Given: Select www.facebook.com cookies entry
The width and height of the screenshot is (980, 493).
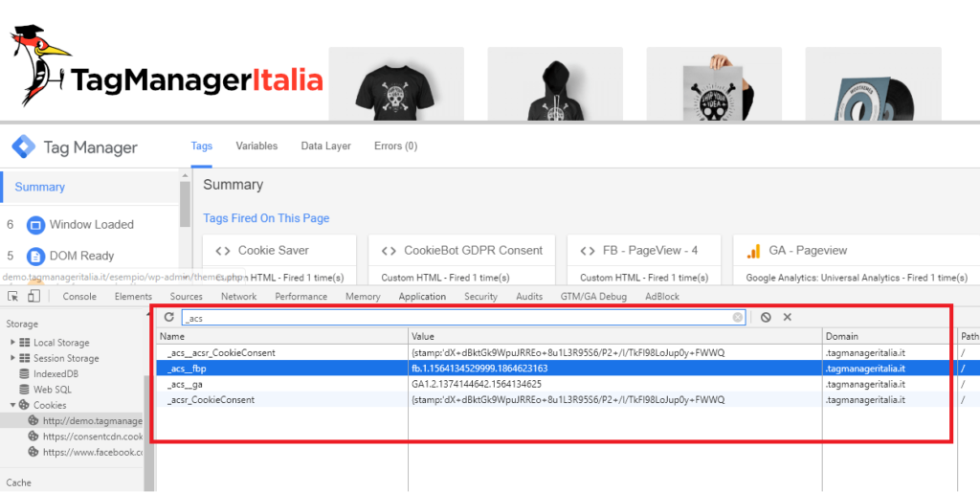Looking at the screenshot, I should point(93,452).
